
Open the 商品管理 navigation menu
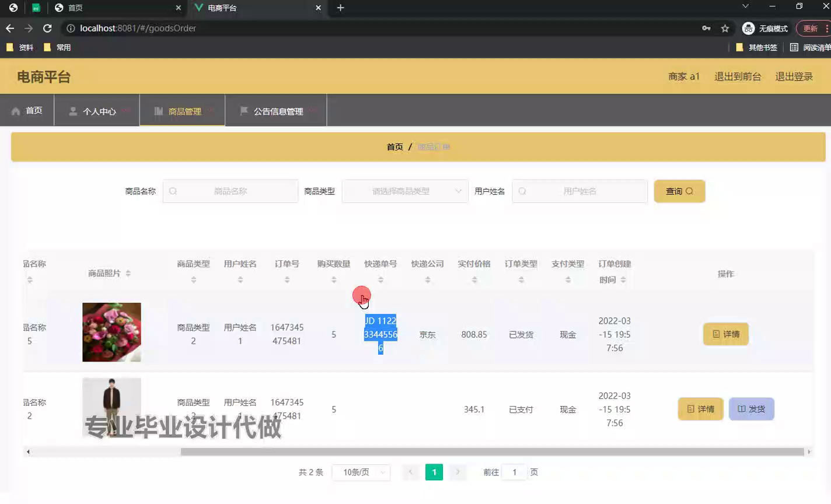[x=182, y=111]
